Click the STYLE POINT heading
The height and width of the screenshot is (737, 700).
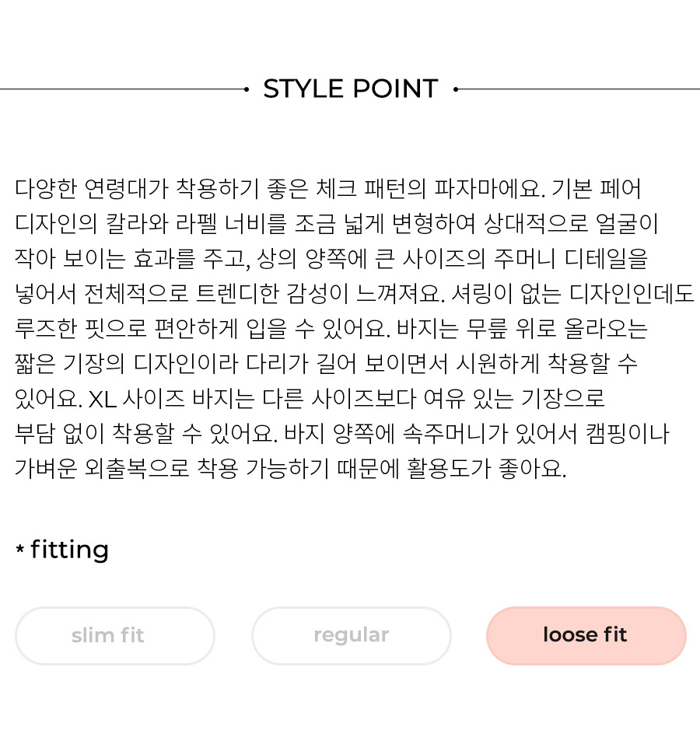click(351, 89)
